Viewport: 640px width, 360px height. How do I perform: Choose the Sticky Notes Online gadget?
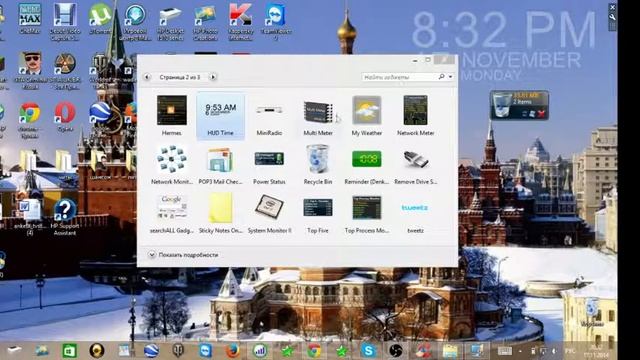point(220,213)
